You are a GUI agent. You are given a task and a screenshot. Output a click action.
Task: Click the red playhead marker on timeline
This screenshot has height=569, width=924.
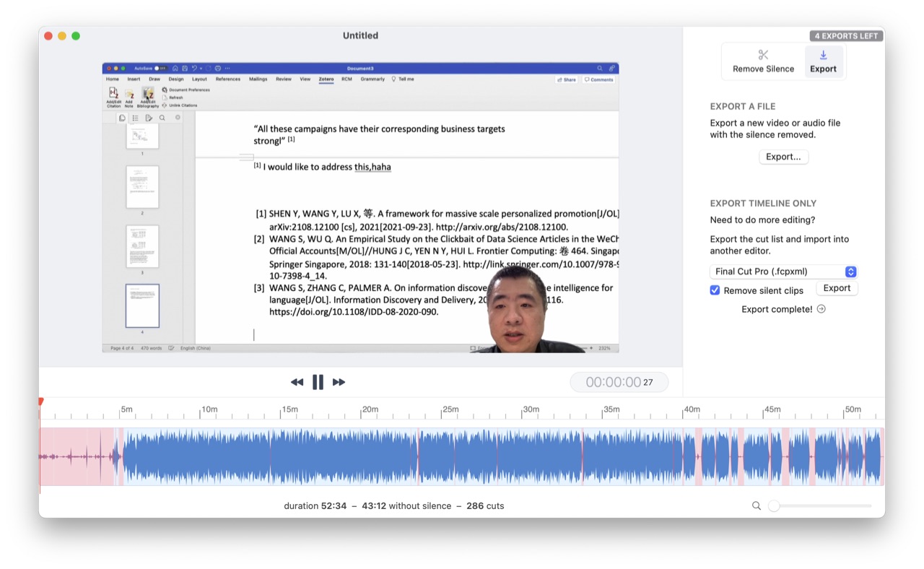coord(41,401)
